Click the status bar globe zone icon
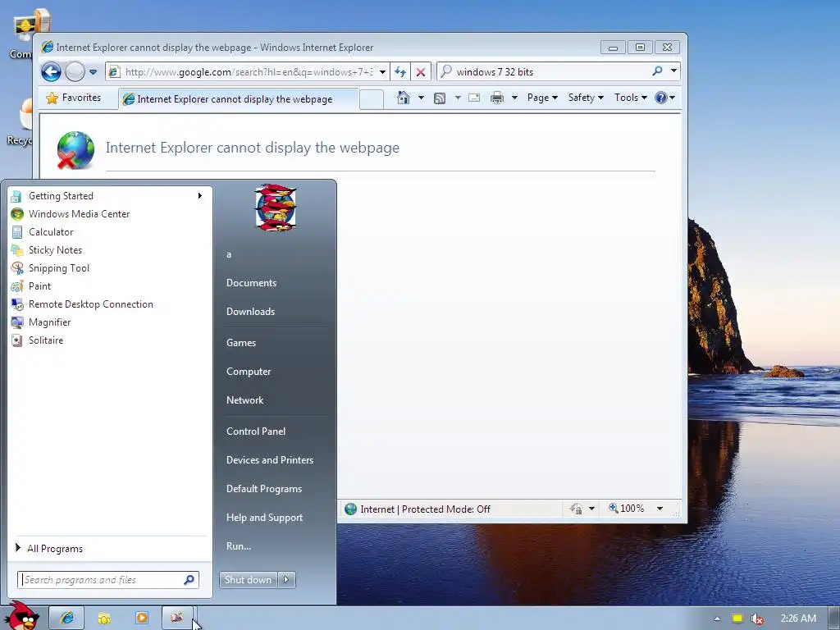 click(351, 509)
